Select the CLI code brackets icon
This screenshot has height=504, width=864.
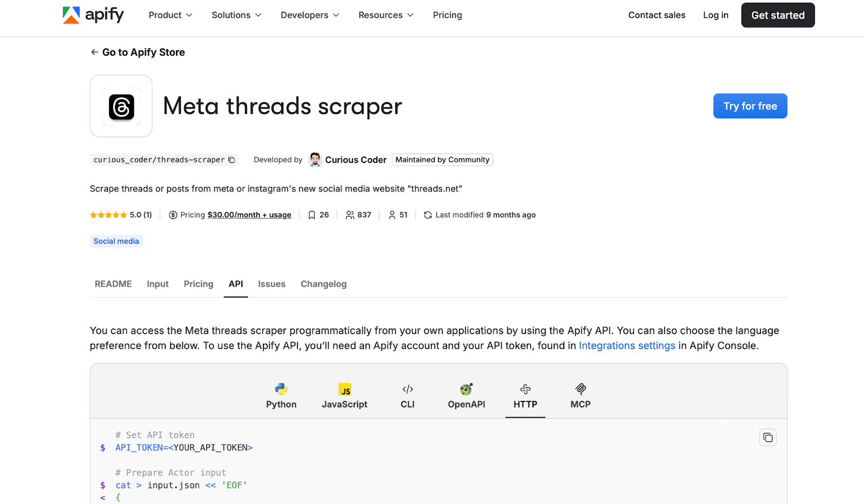click(x=408, y=389)
